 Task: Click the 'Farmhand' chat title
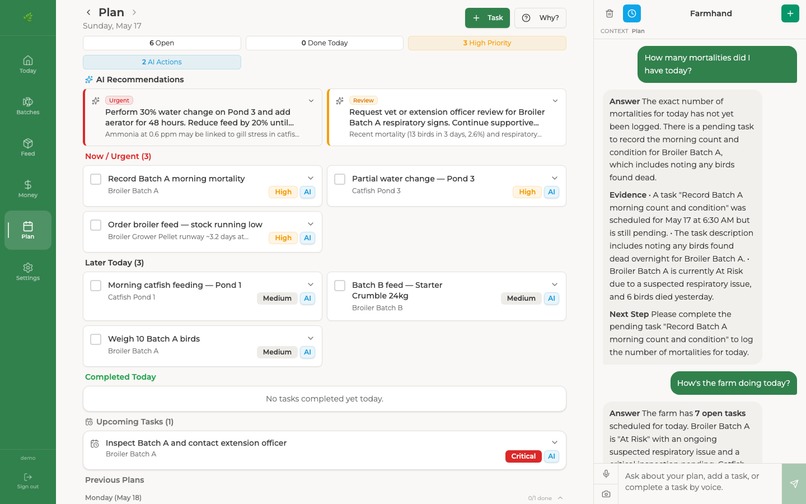[711, 13]
